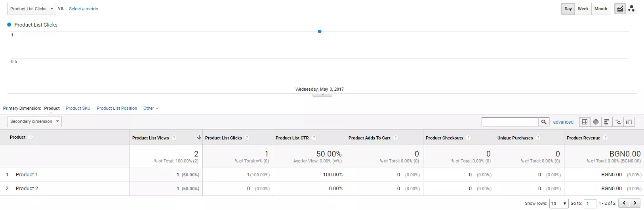Switch to line chart view

(x=620, y=9)
